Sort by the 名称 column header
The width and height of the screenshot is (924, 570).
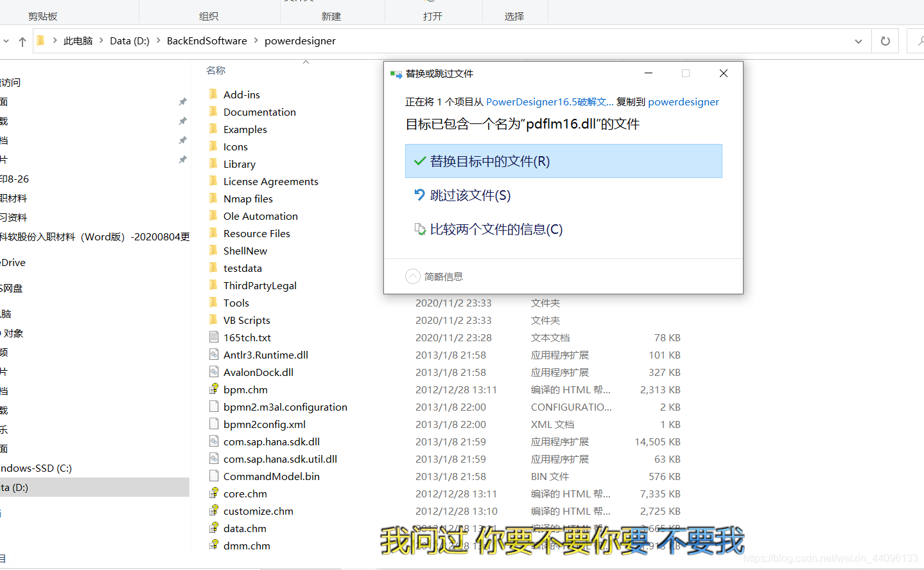coord(216,71)
